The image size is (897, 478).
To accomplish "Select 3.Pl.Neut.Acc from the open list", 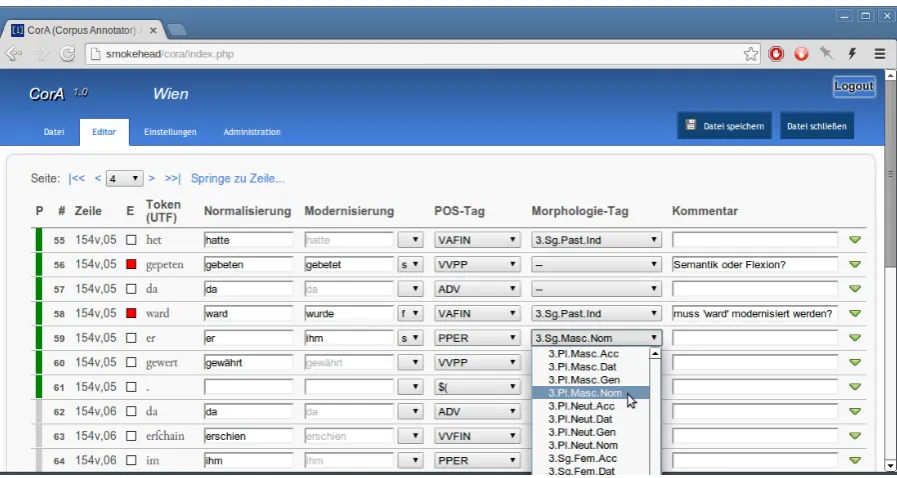I will point(590,406).
